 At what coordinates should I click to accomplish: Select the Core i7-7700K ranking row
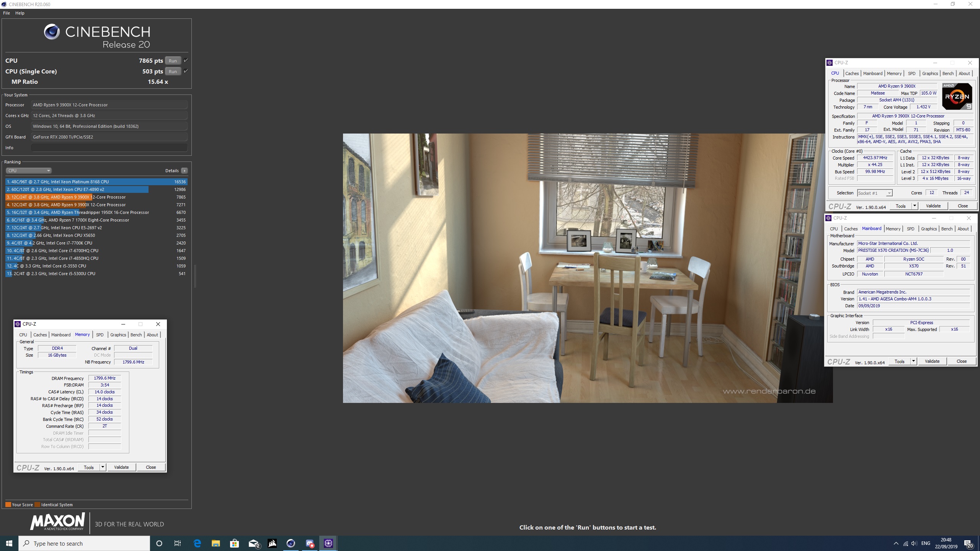pyautogui.click(x=96, y=243)
